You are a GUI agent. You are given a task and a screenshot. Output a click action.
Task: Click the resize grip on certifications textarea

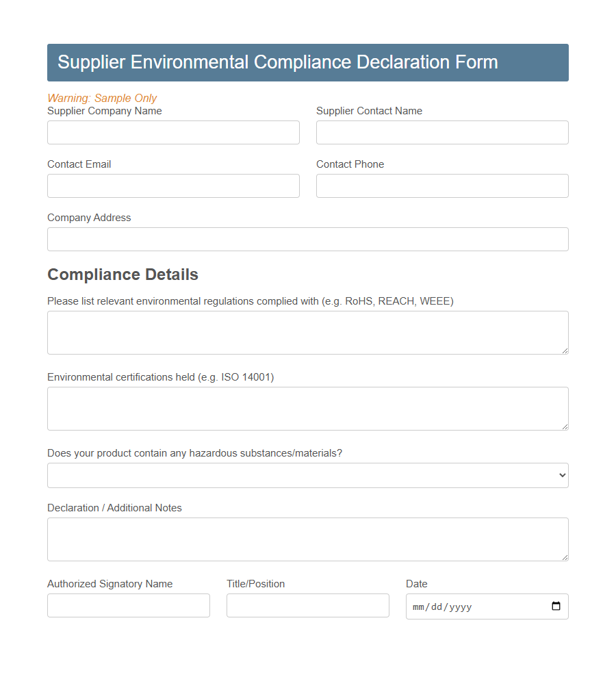pyautogui.click(x=564, y=426)
